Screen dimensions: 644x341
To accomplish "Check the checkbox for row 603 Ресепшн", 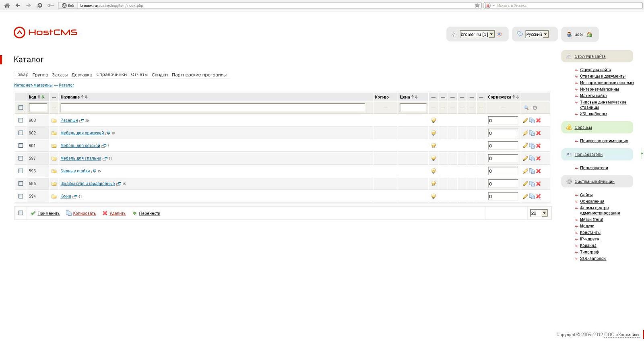I will click(x=21, y=120).
